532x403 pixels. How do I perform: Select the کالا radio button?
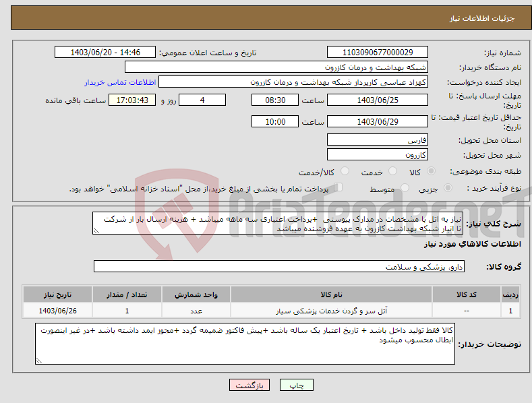point(431,171)
